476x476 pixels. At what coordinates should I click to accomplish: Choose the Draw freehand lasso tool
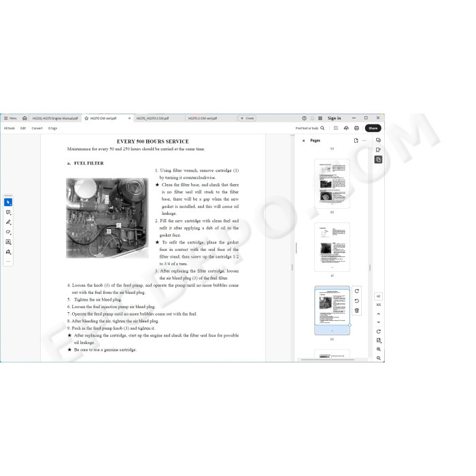8,232
